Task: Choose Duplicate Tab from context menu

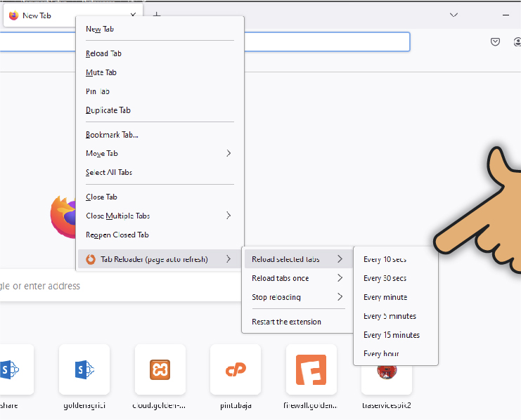Action: click(108, 110)
